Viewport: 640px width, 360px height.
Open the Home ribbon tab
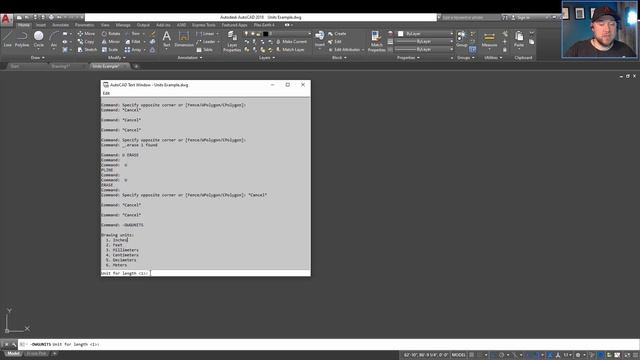point(24,25)
